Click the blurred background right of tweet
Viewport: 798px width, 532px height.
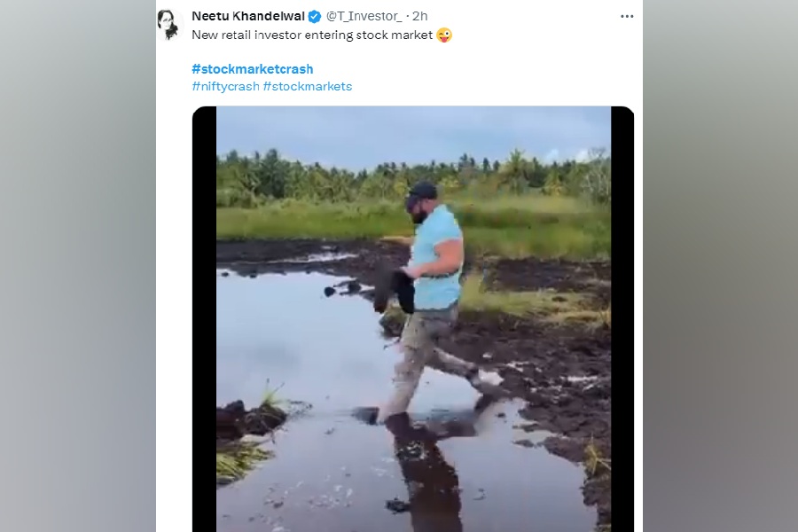pyautogui.click(x=720, y=266)
